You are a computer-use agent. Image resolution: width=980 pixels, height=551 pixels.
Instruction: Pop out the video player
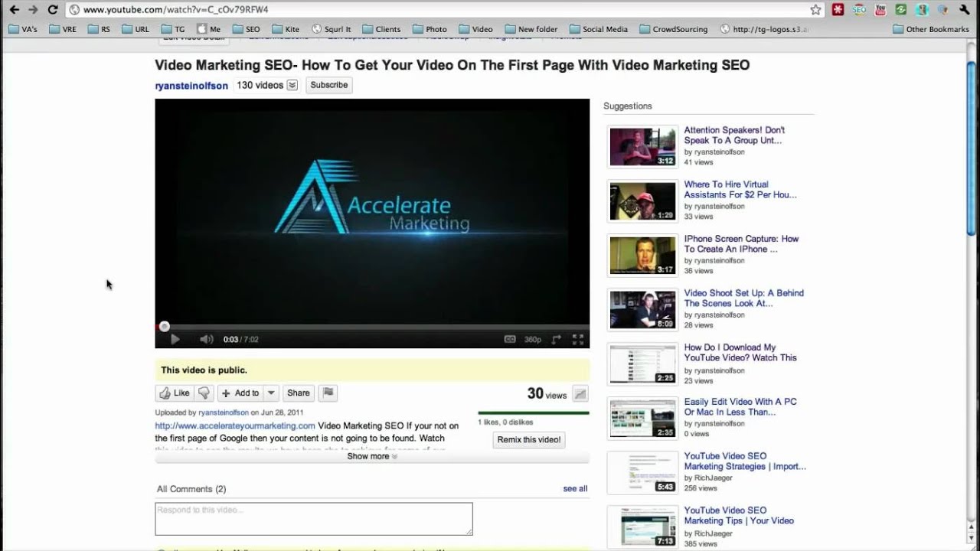(x=557, y=339)
